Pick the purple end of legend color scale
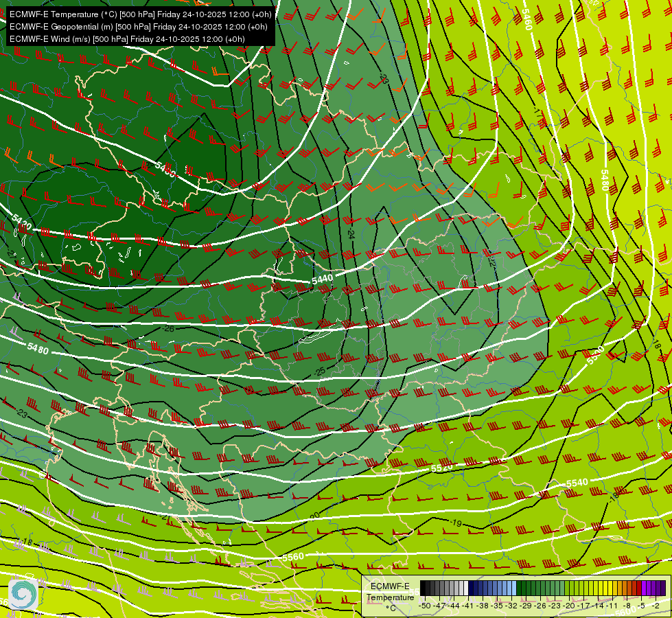The width and height of the screenshot is (672, 618). [x=663, y=588]
